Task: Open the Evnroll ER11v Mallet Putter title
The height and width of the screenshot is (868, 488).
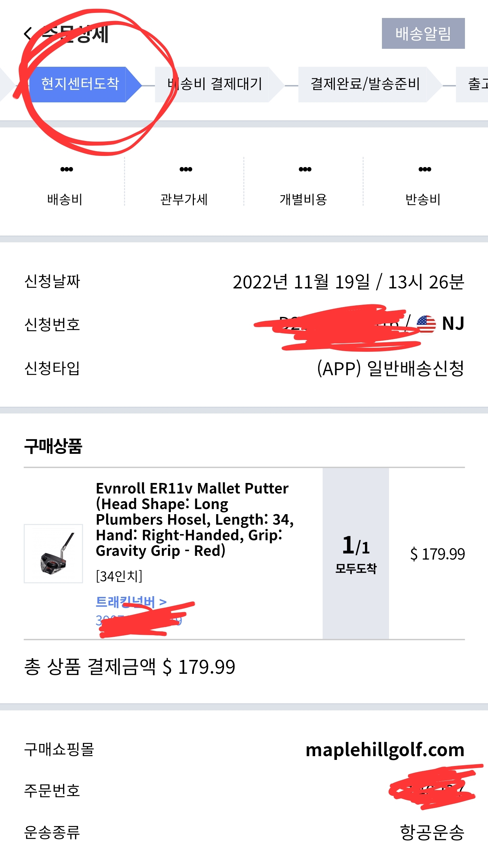Action: point(194,520)
